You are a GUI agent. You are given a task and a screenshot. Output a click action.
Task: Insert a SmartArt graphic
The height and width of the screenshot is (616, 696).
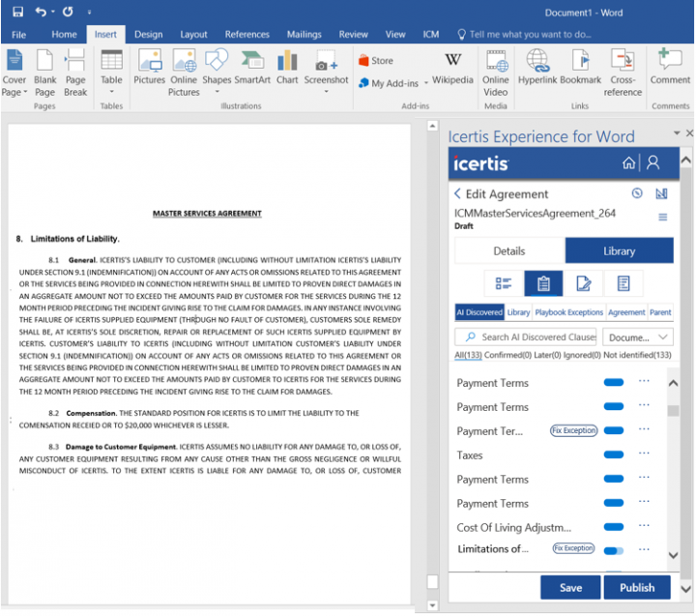click(252, 68)
